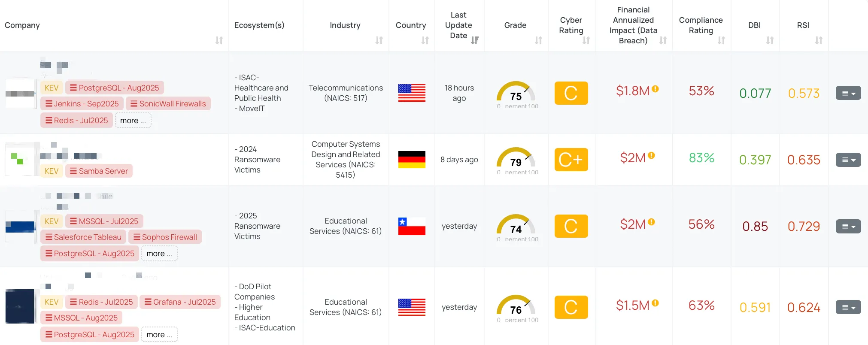868x345 pixels.
Task: Sort the Cyber Rating column
Action: click(x=586, y=40)
